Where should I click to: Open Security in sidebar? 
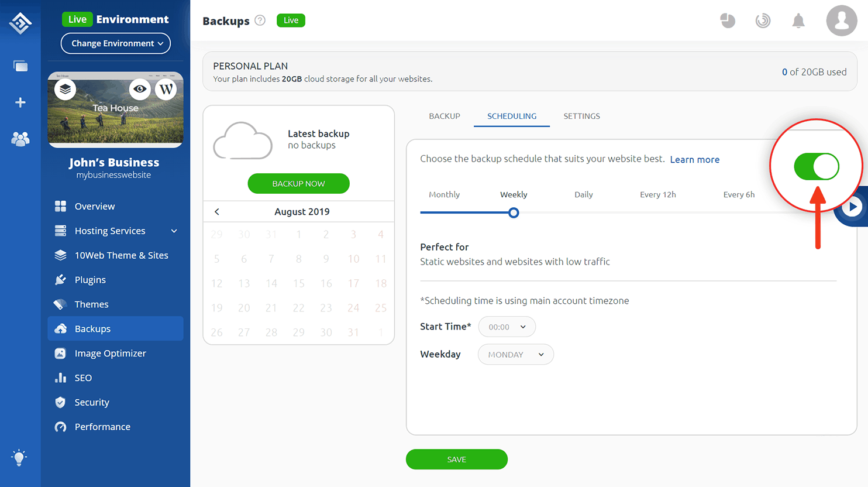(x=116, y=402)
